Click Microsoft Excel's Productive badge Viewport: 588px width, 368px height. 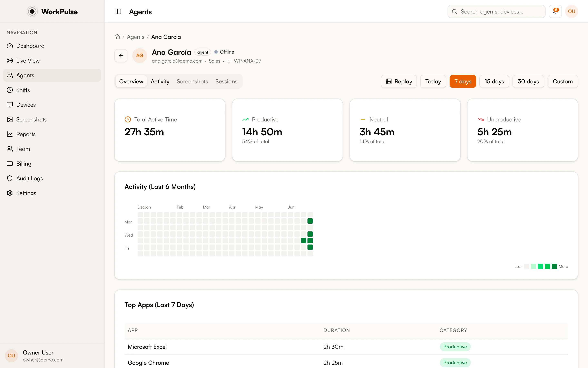[x=455, y=347]
